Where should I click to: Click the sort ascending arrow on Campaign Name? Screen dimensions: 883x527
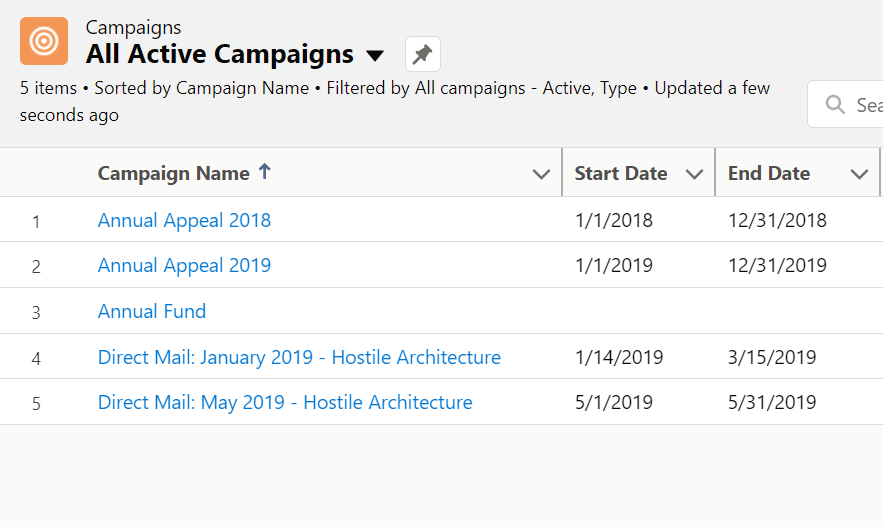(264, 172)
